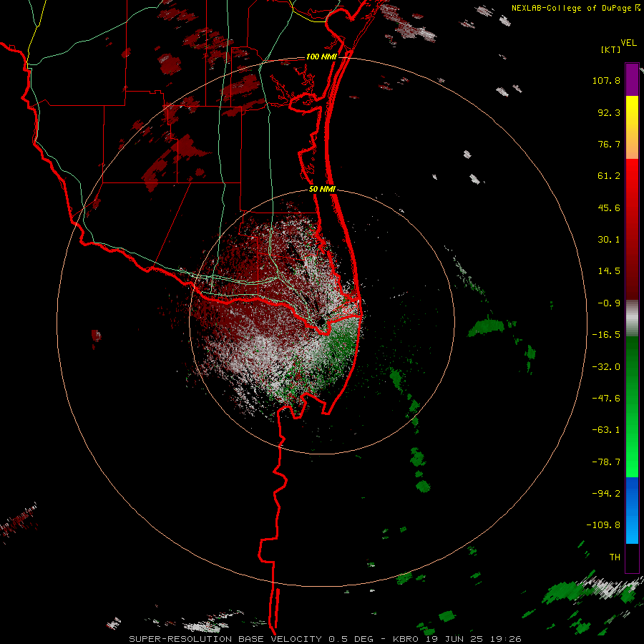Select the 107.8 velocity scale value
The height and width of the screenshot is (644, 644).
606,80
